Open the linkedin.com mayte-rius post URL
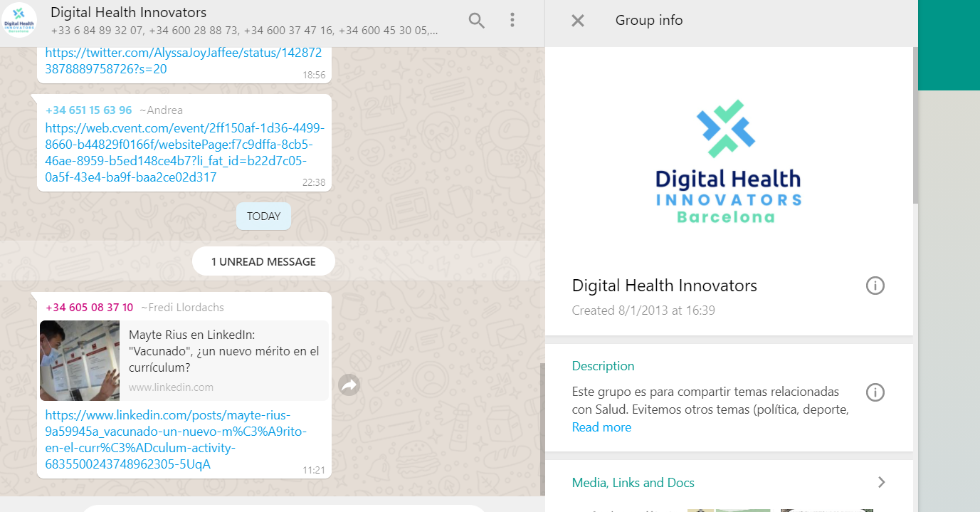 tap(176, 439)
